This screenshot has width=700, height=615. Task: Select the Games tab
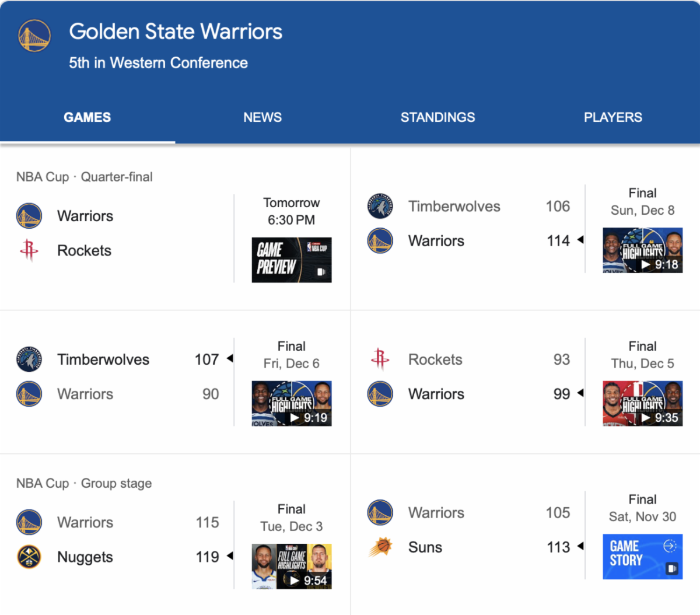tap(87, 117)
